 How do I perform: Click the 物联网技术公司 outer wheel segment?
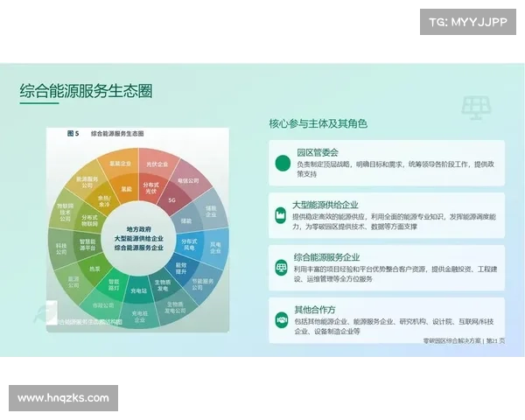tap(66, 213)
